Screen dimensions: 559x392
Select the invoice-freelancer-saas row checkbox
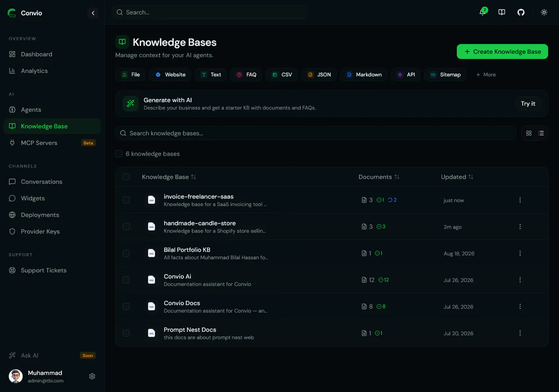click(x=126, y=200)
